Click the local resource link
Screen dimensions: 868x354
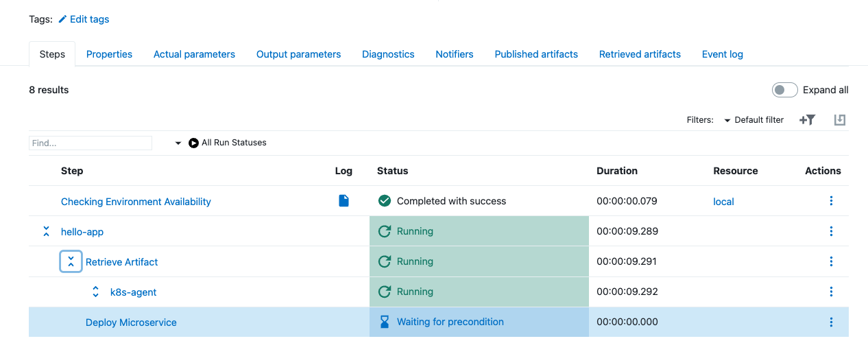click(723, 202)
